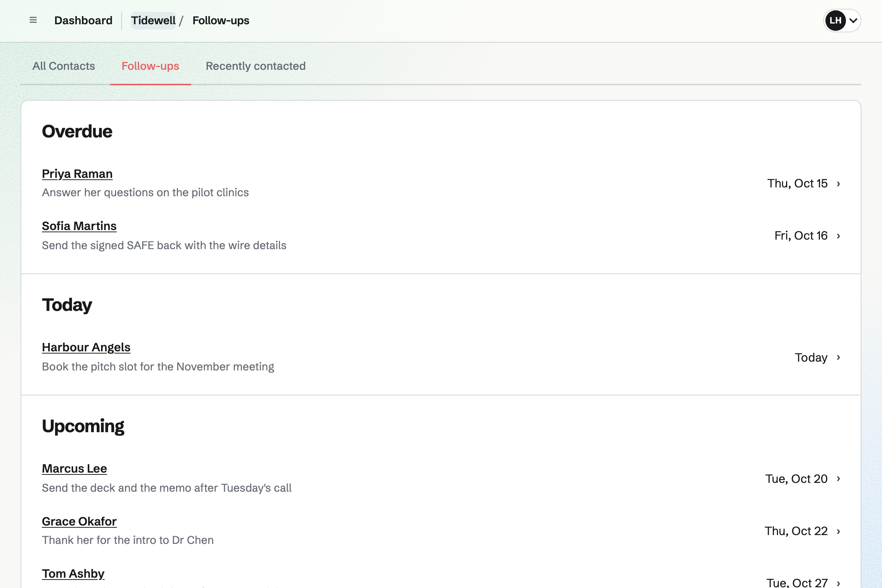The image size is (882, 588).
Task: Click the chevron beside the Today date
Action: click(839, 357)
